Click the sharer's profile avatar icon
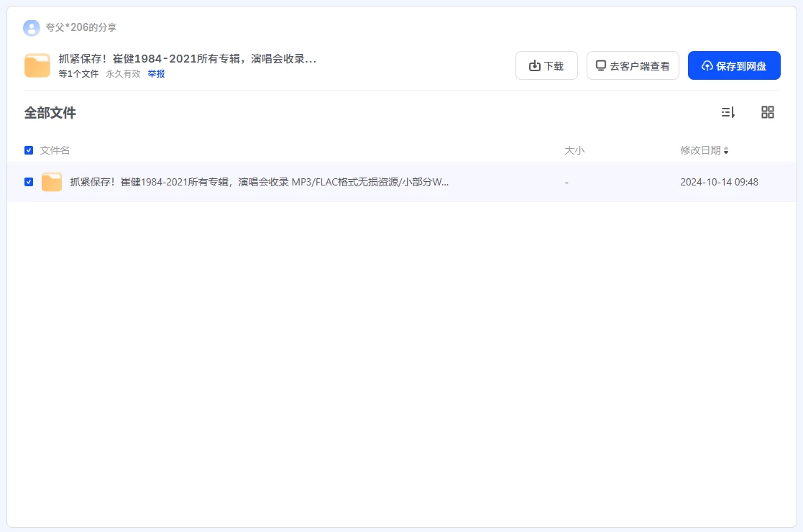Image resolution: width=803 pixels, height=532 pixels. pos(32,28)
